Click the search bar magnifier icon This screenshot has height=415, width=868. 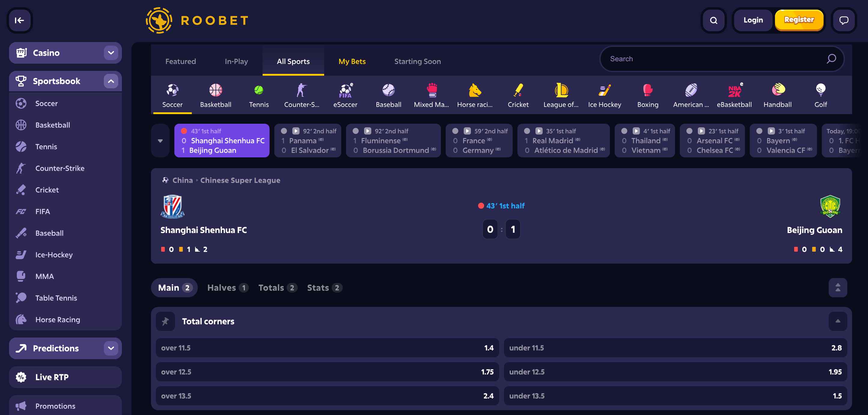click(x=831, y=59)
